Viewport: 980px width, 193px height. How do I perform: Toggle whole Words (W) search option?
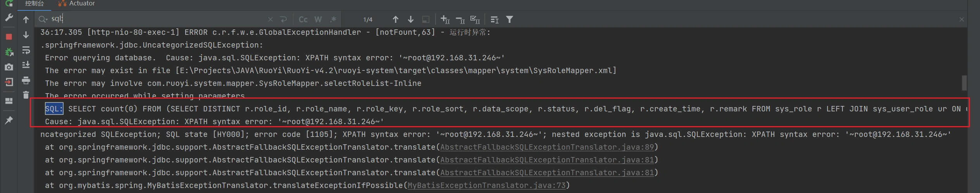click(318, 19)
